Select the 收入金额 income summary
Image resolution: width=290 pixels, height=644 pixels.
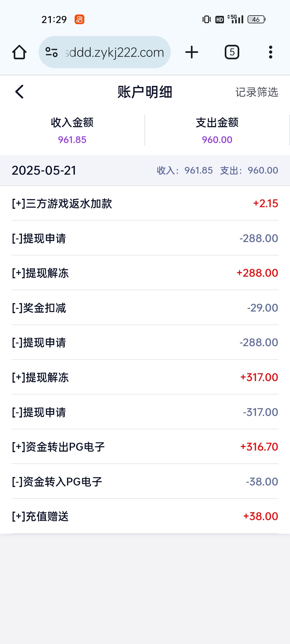pos(72,131)
